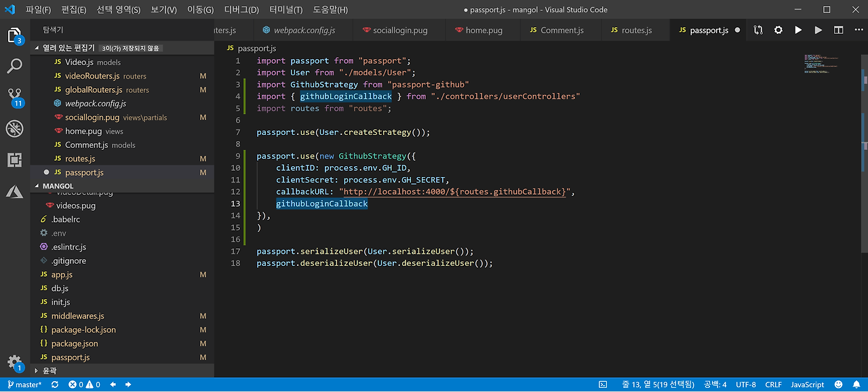Switch to the home.pug tab
The width and height of the screenshot is (868, 392).
[483, 31]
